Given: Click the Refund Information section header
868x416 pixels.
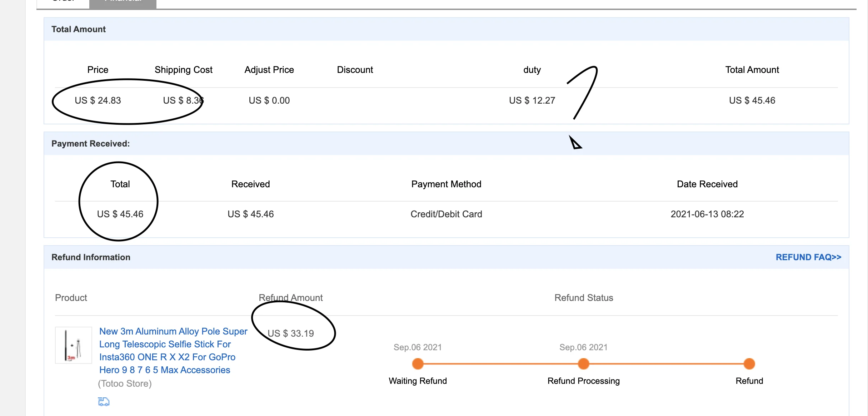Looking at the screenshot, I should 91,257.
